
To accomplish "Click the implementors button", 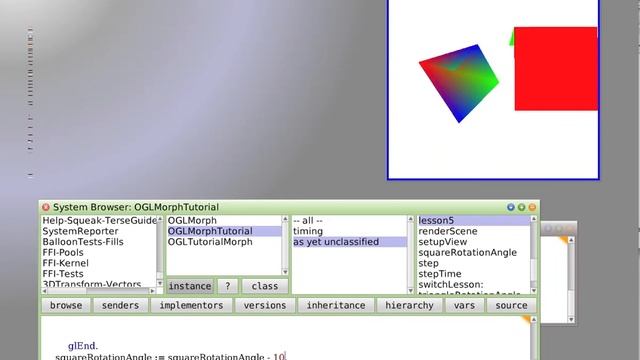I will [x=191, y=305].
